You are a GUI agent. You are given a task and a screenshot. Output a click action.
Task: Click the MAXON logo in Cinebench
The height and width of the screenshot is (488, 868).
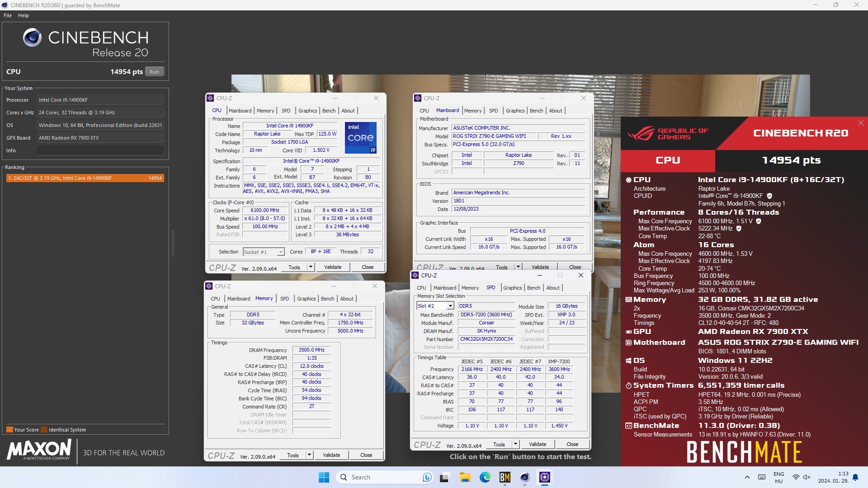39,450
